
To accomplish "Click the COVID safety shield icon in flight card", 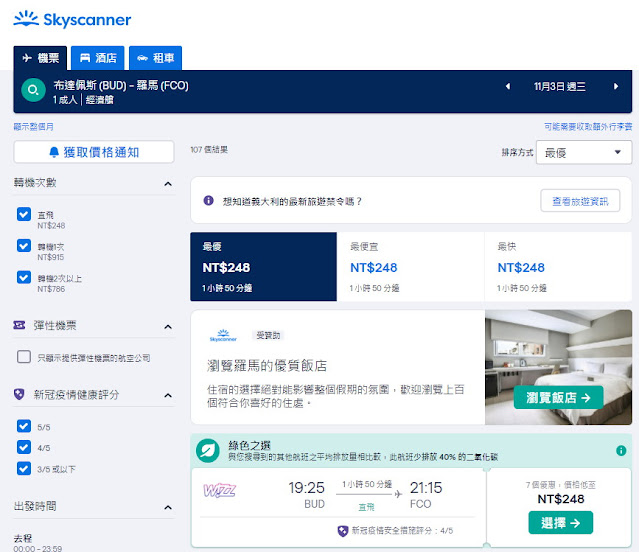I will click(x=343, y=531).
